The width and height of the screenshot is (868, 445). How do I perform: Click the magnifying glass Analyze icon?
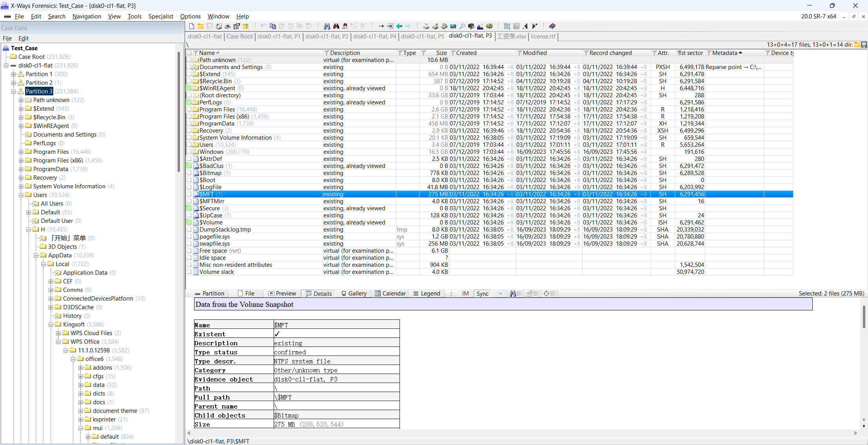pyautogui.click(x=462, y=26)
